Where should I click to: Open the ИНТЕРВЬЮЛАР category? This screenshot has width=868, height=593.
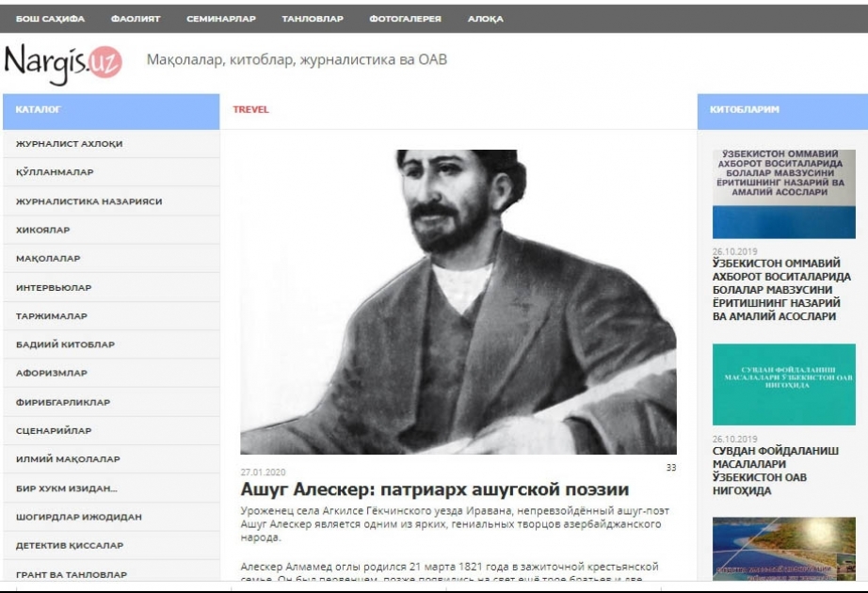point(111,288)
